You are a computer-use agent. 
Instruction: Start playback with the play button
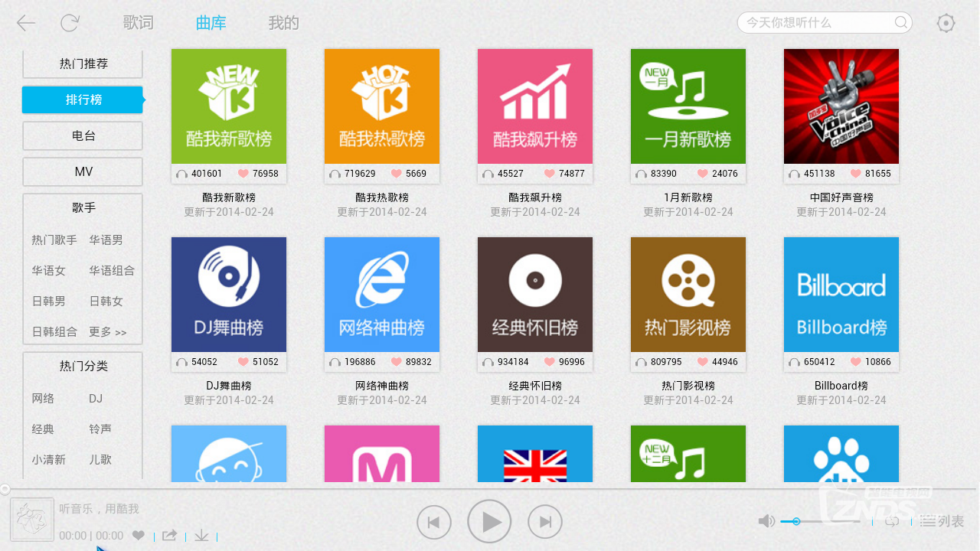489,522
